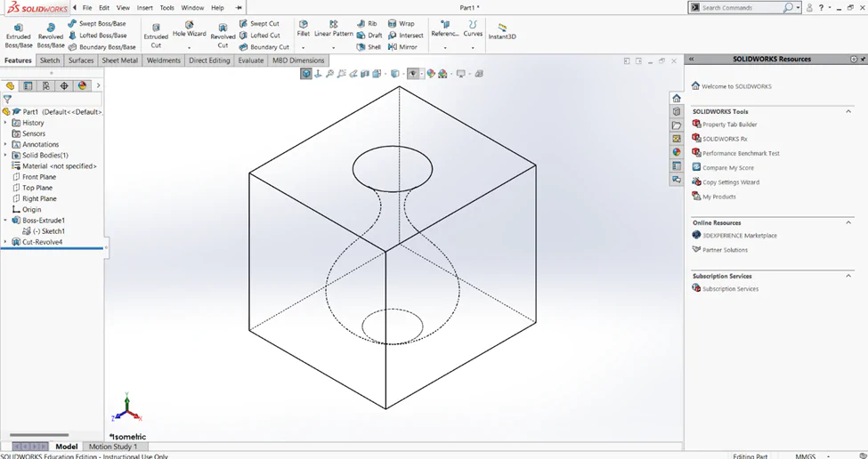The width and height of the screenshot is (868, 459).
Task: Activate the Draft feature
Action: [x=369, y=36]
